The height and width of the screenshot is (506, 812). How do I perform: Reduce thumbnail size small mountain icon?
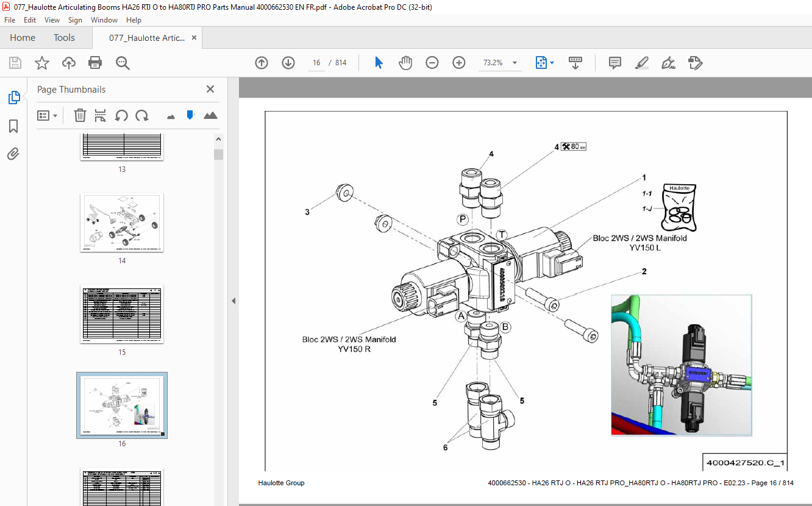click(171, 116)
